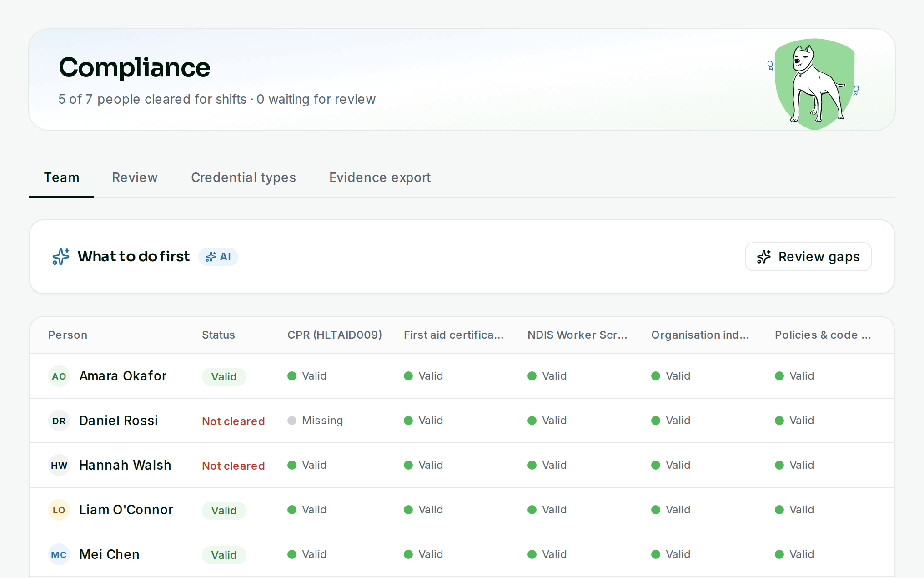
Task: Open the Team tab
Action: tap(61, 177)
